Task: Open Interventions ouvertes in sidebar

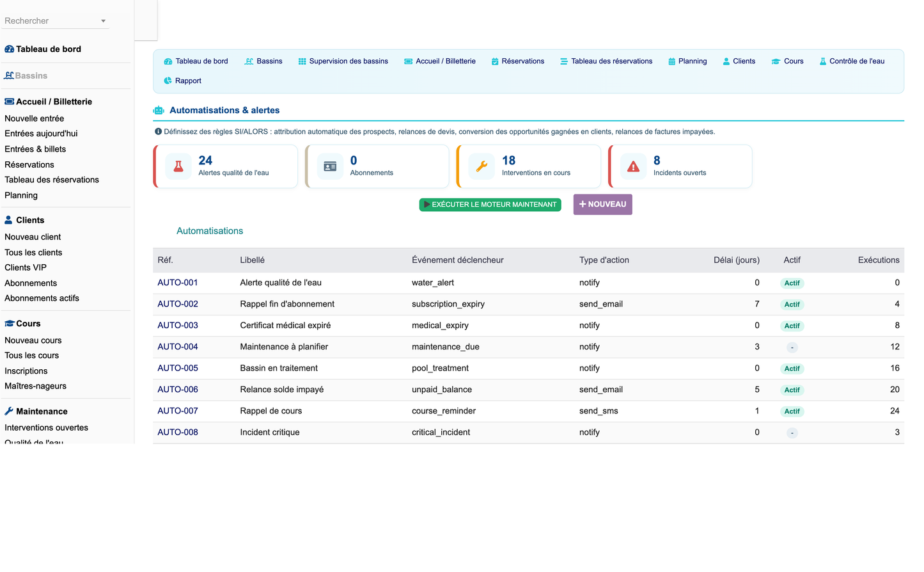Action: 47,428
